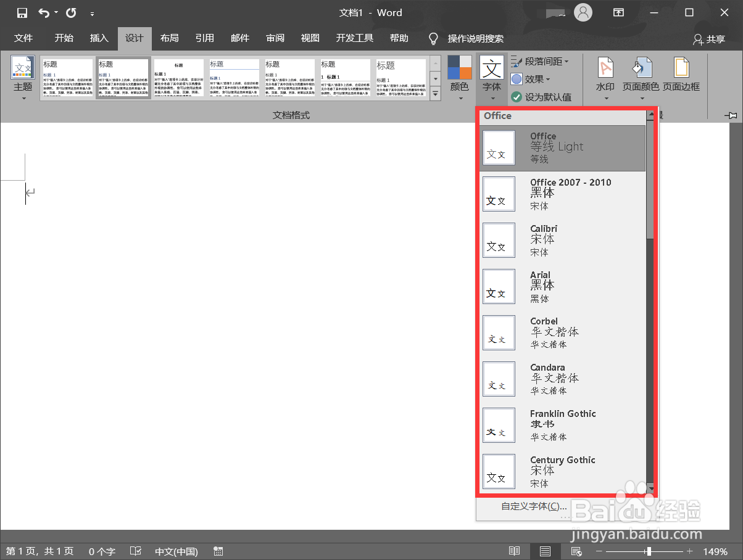Click the lightbulb 操作说明搜索 icon
743x560 pixels.
click(x=433, y=38)
